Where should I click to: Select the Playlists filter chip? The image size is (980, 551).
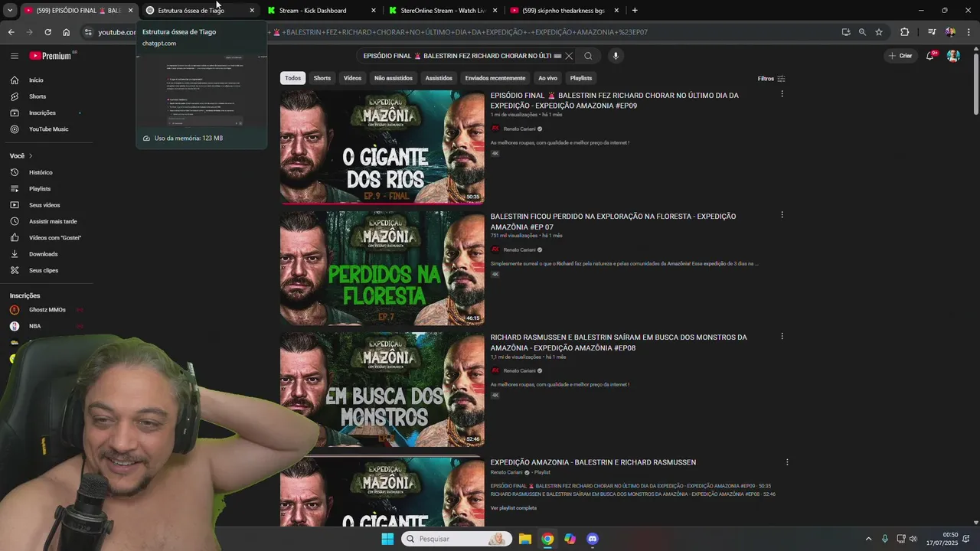pyautogui.click(x=581, y=78)
